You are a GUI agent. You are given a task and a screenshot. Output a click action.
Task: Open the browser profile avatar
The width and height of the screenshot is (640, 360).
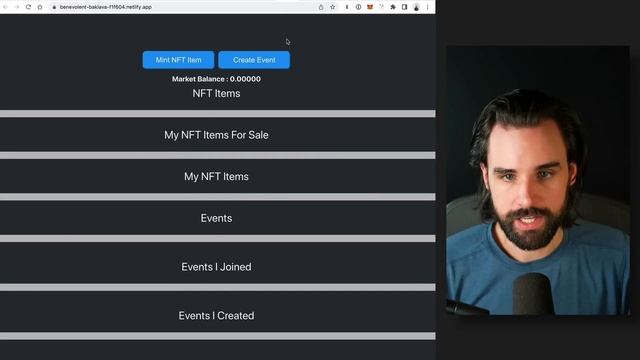point(416,7)
